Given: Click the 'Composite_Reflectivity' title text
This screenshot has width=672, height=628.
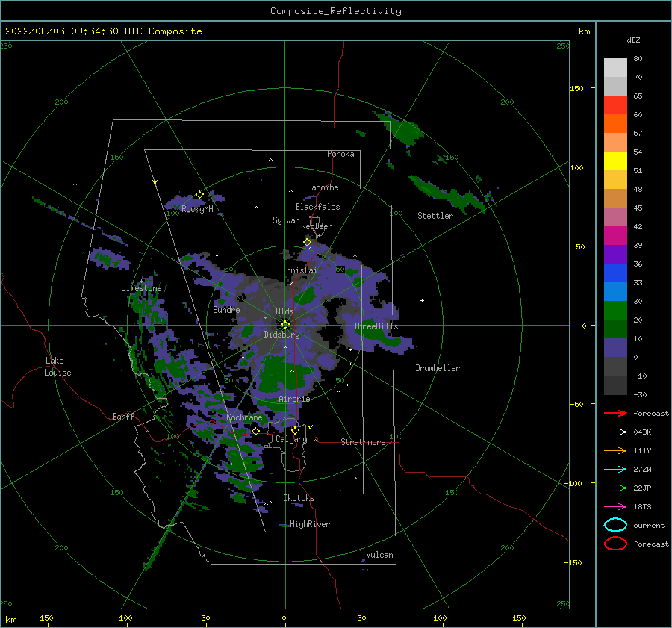Looking at the screenshot, I should point(335,11).
